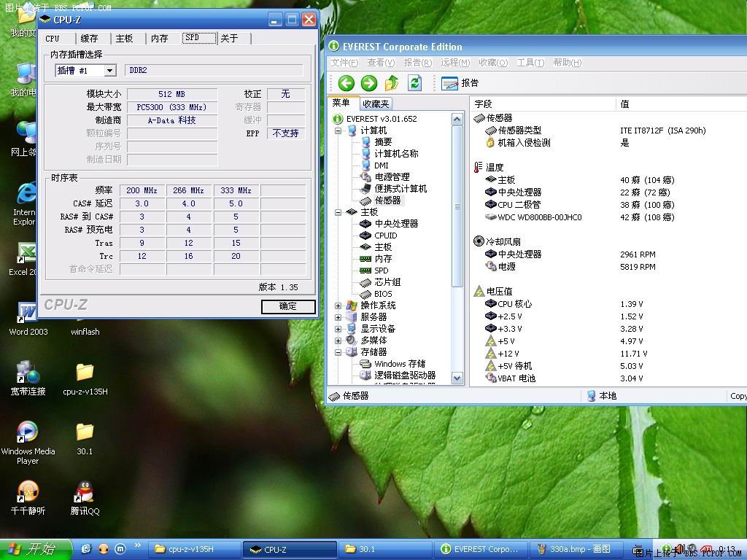
Task: Open the 腾讯QQ desktop shortcut
Action: [x=85, y=498]
